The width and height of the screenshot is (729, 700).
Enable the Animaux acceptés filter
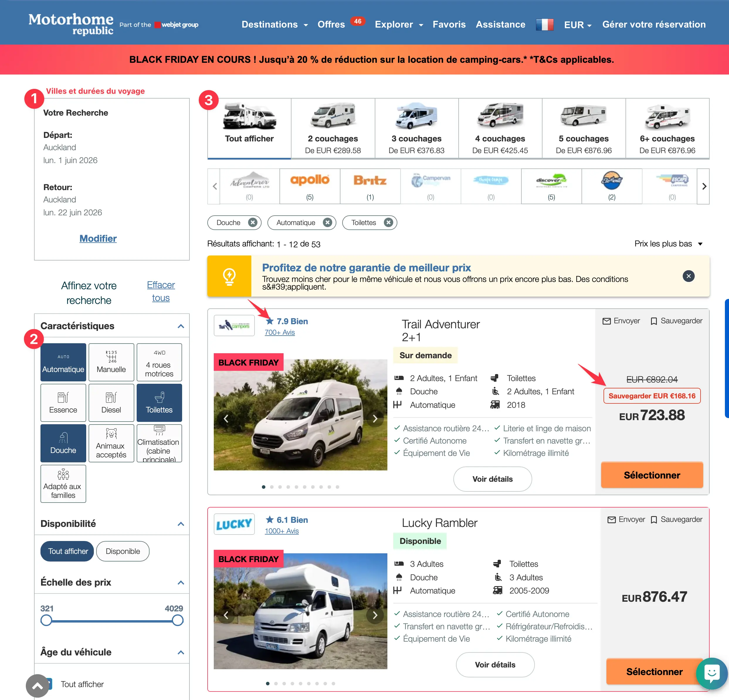[x=111, y=443]
